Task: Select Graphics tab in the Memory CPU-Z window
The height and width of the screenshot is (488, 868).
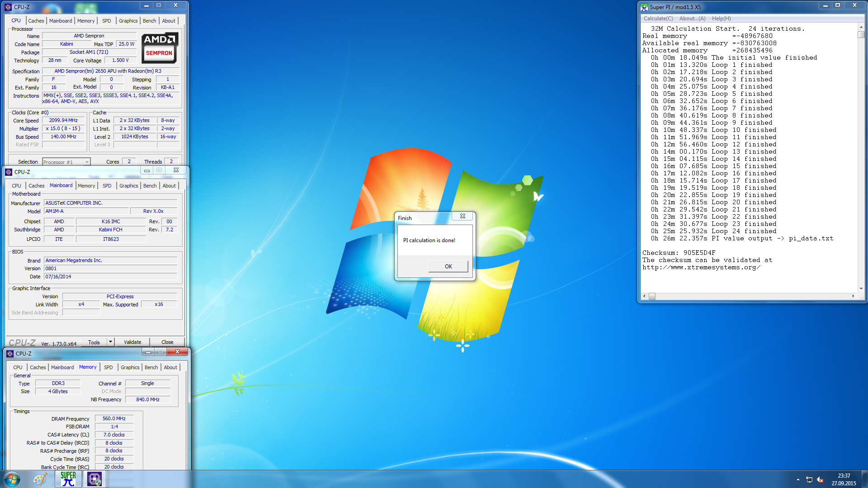Action: point(130,367)
